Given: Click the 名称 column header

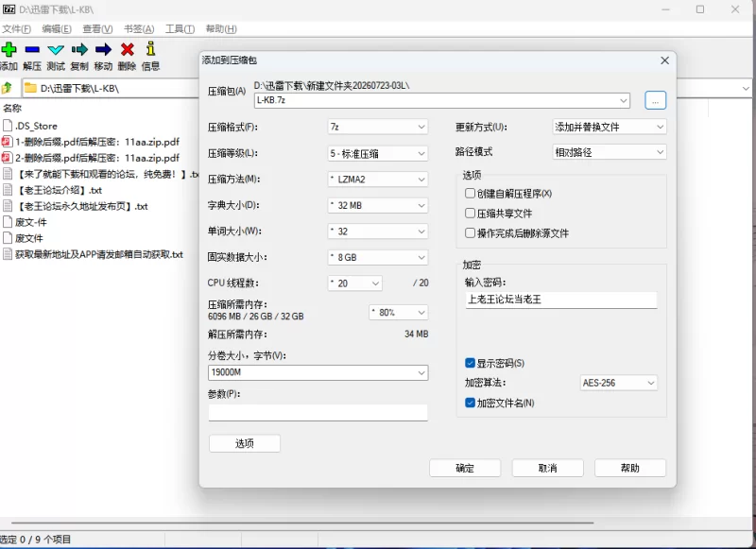Looking at the screenshot, I should [12, 108].
